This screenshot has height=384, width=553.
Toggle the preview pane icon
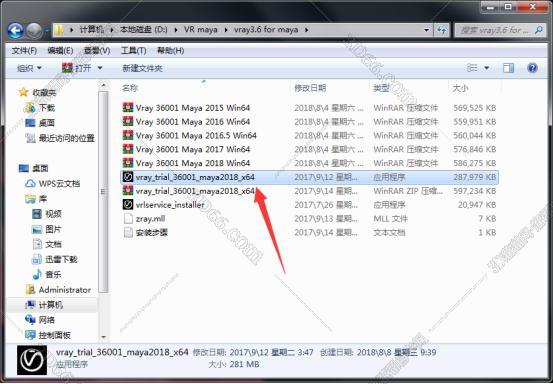tap(508, 68)
